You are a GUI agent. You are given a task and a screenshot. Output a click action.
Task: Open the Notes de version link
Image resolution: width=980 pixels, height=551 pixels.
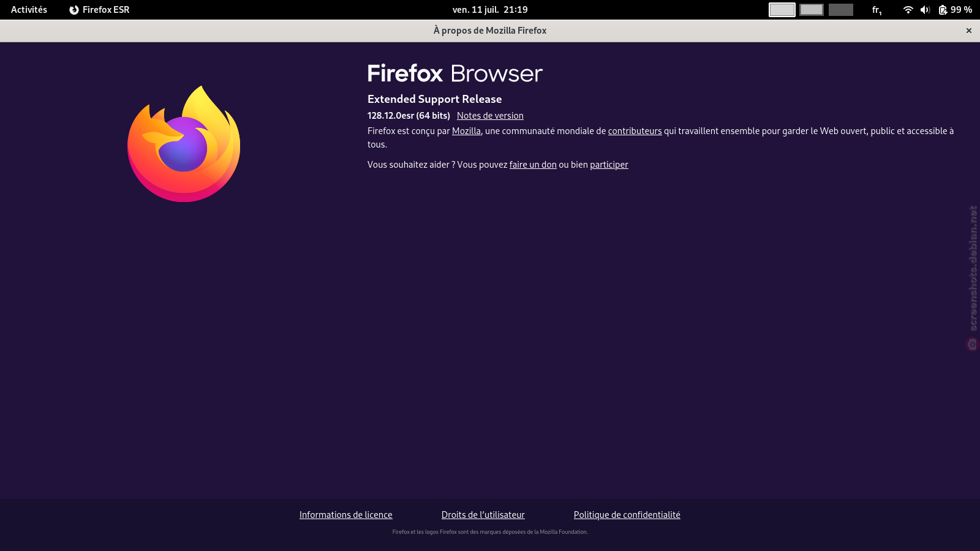coord(490,116)
